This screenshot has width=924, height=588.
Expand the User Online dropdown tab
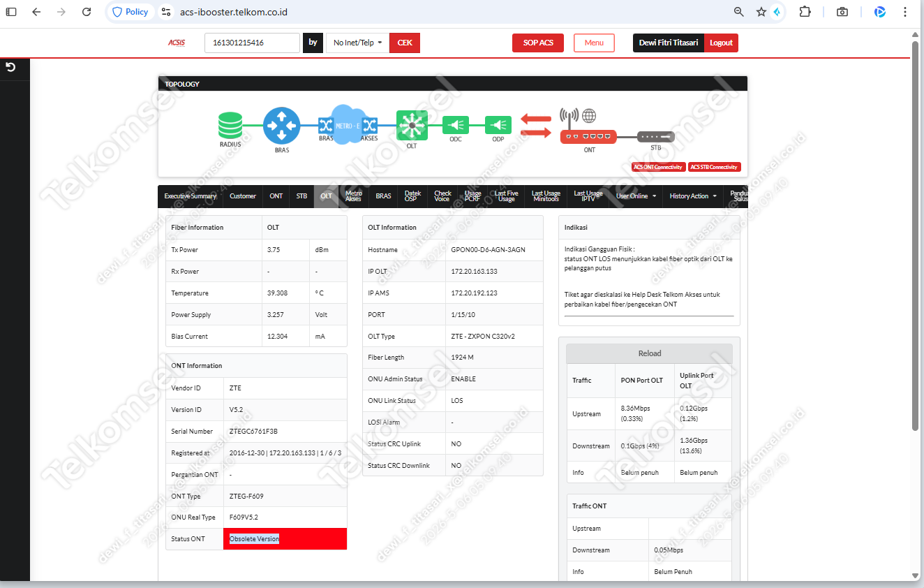(x=636, y=196)
